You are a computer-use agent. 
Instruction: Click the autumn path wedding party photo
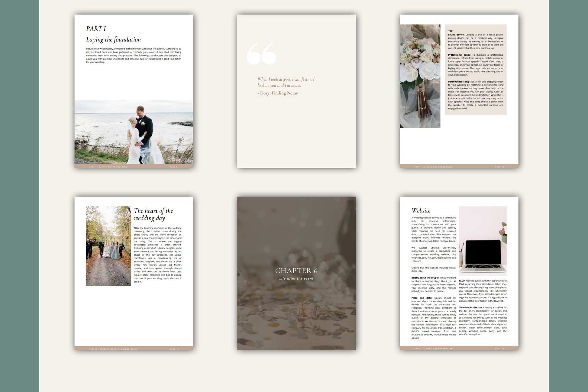[108, 246]
